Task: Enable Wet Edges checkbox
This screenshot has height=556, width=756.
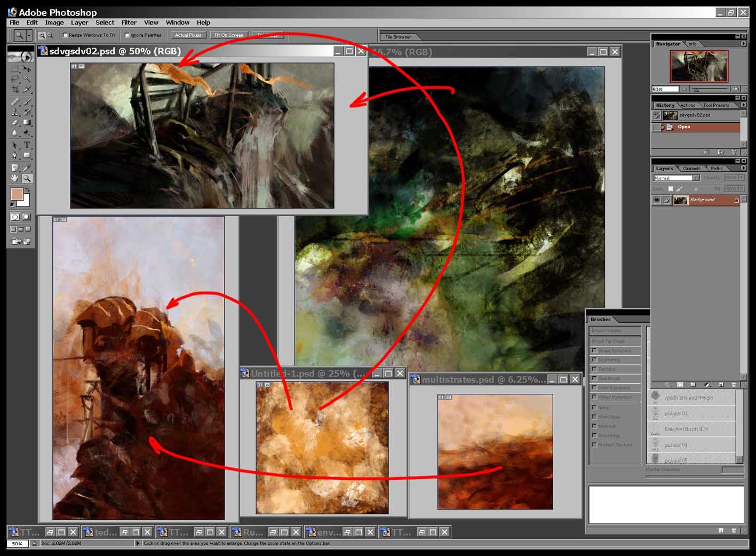Action: [594, 417]
